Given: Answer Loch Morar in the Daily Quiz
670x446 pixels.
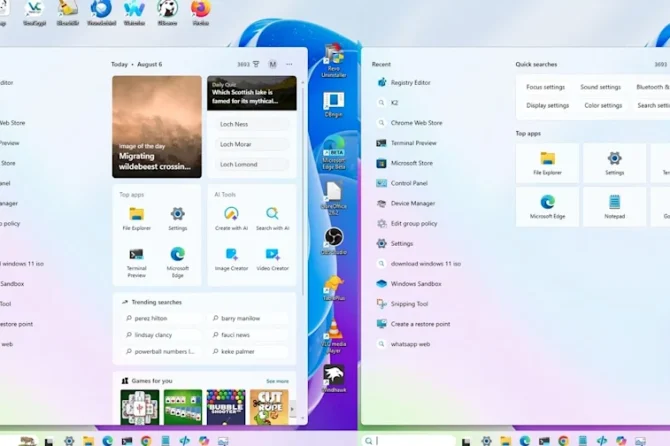Looking at the screenshot, I should [x=252, y=144].
